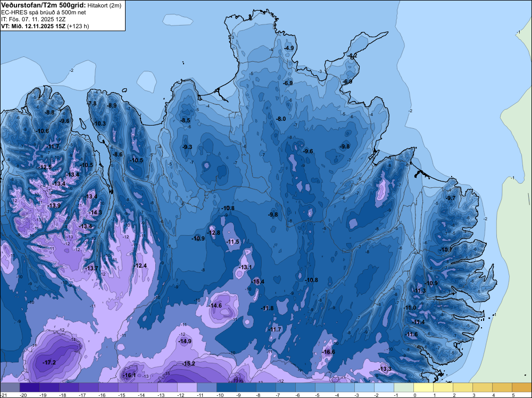Viewport: 532px width, 398px height.
Task: Click the -8.8 temperature value
Action: (50, 112)
